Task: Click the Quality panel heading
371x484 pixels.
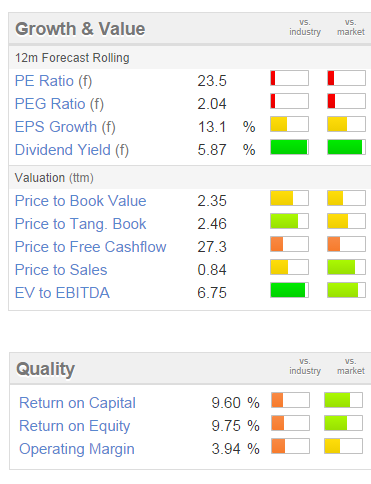Action: 46,369
